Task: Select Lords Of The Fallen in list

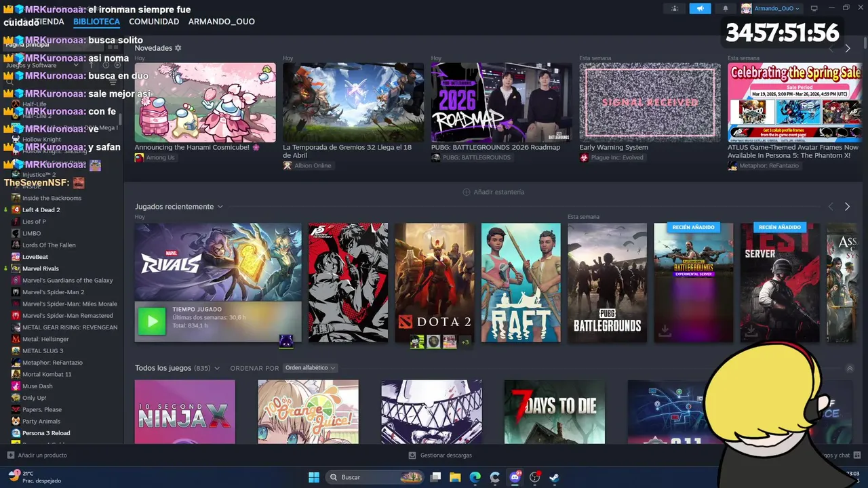Action: [49, 245]
